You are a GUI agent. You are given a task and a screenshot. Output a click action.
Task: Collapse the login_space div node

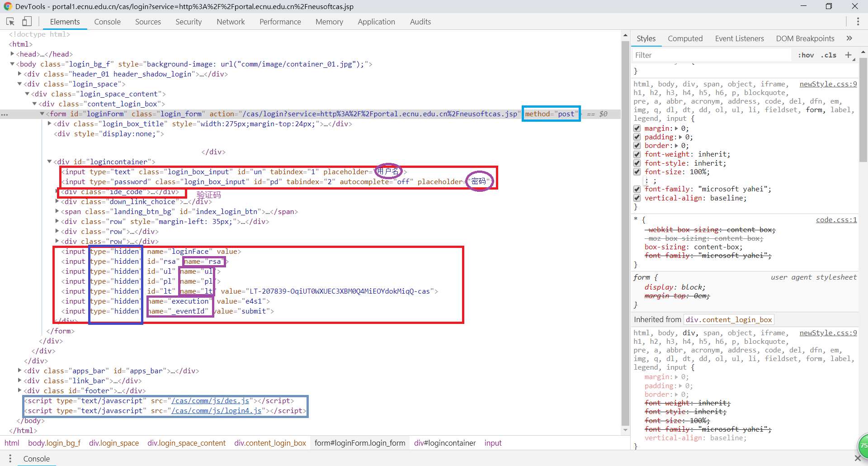(x=19, y=84)
